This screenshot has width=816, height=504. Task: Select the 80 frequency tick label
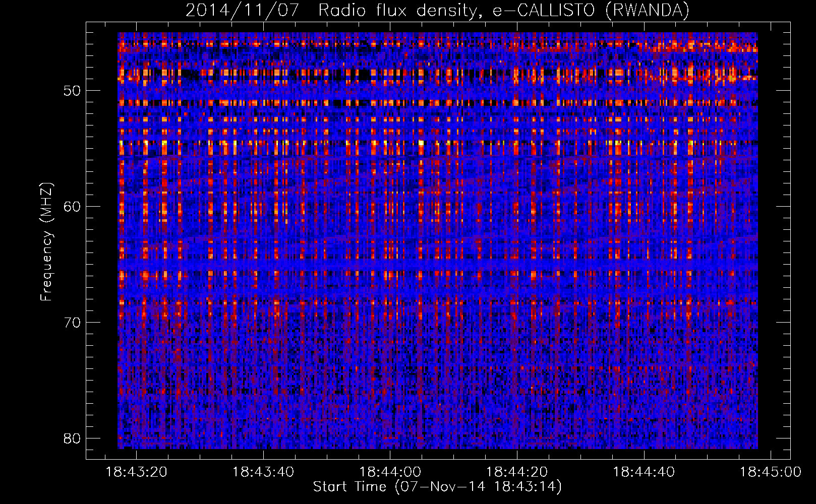(73, 438)
